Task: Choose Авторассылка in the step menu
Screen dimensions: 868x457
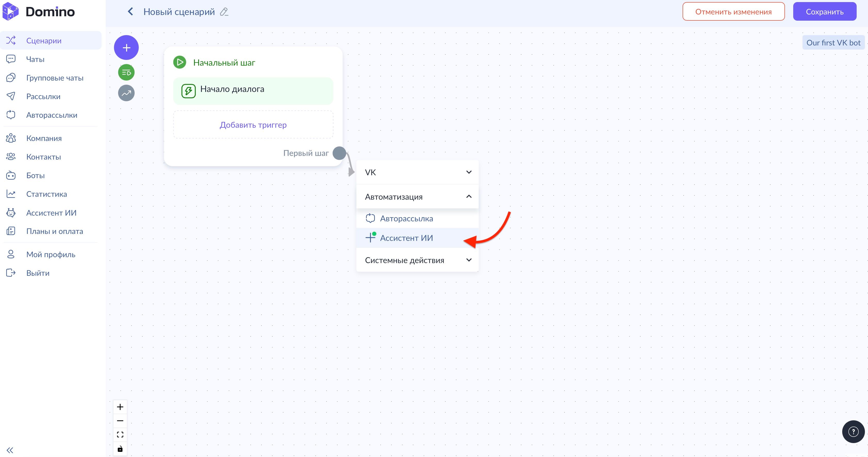Action: click(x=406, y=218)
